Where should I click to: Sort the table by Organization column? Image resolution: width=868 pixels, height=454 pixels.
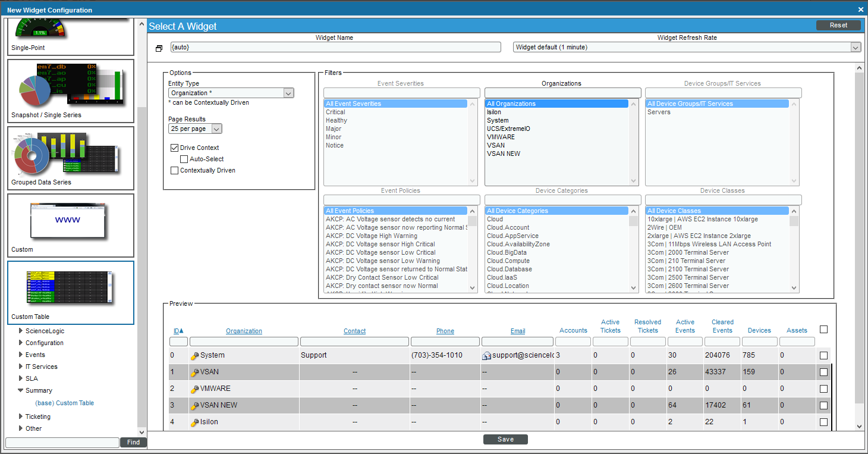click(x=244, y=331)
